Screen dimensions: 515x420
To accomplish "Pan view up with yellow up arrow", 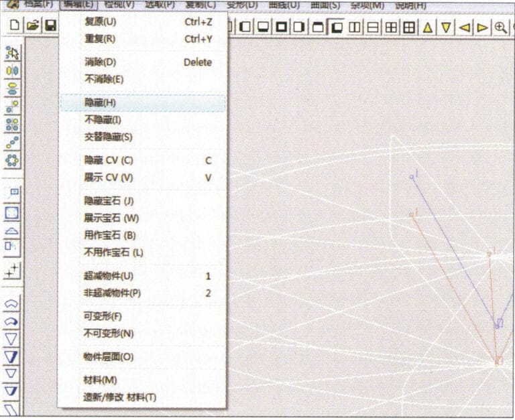I will click(x=428, y=27).
